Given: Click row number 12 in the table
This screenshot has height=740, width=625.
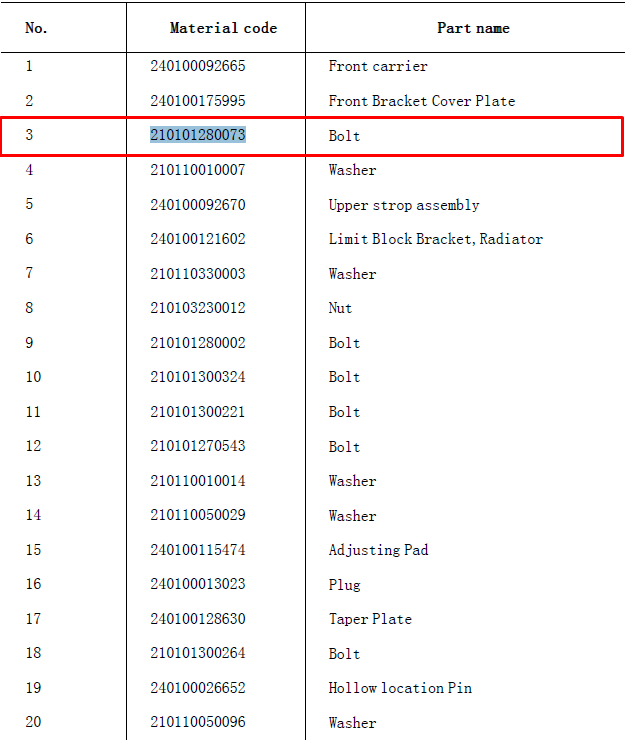Looking at the screenshot, I should [34, 446].
